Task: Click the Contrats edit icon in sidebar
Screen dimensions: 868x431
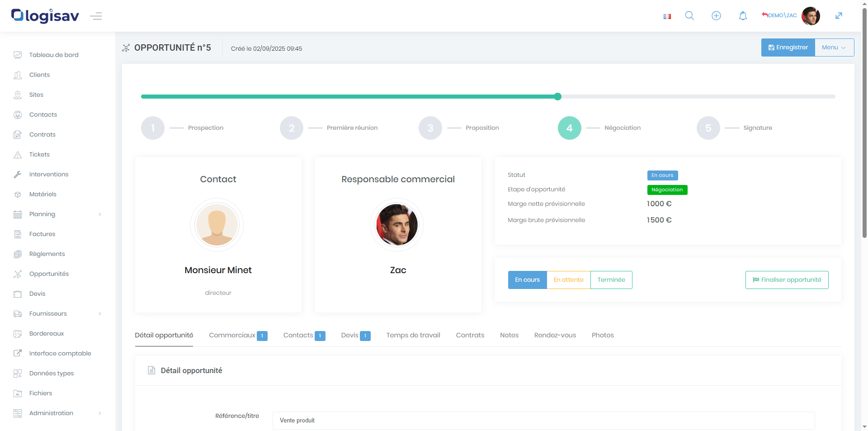Action: click(18, 135)
